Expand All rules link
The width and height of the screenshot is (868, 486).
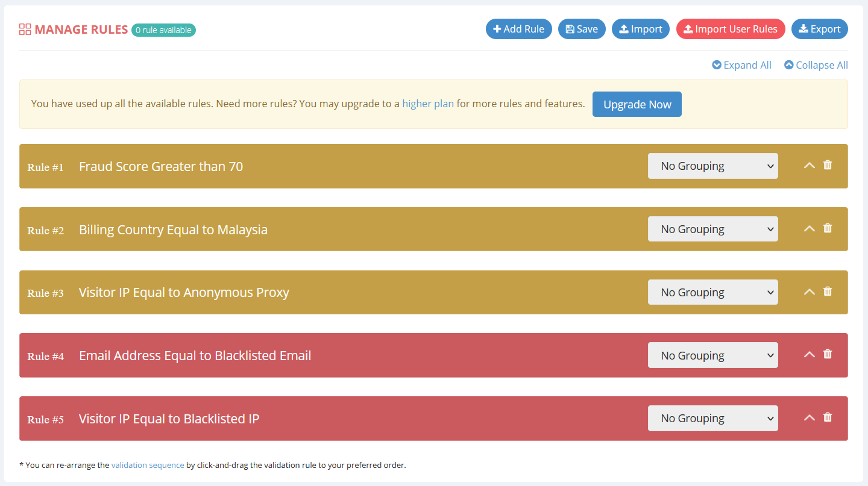coord(741,65)
